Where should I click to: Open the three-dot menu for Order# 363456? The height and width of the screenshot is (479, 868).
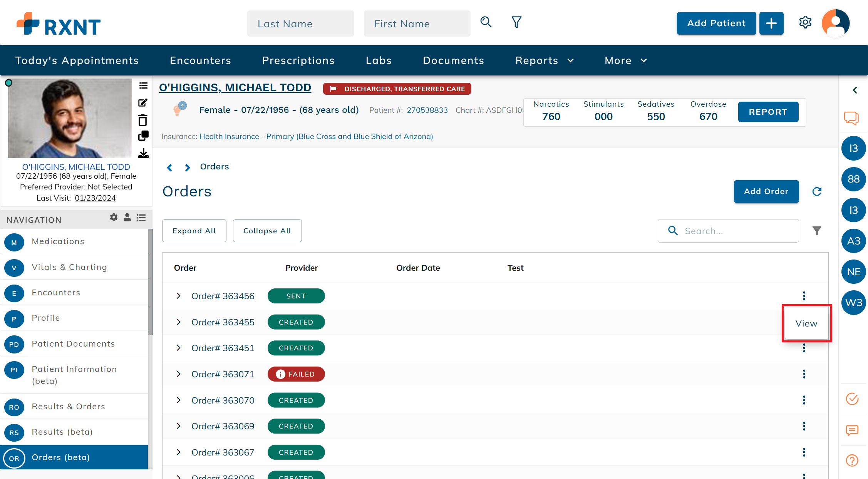point(804,296)
